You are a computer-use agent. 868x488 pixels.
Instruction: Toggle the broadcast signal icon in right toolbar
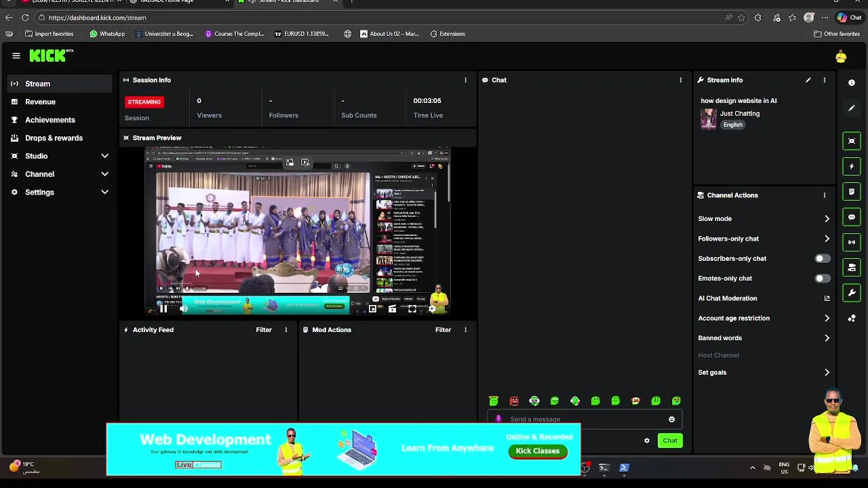tap(852, 242)
